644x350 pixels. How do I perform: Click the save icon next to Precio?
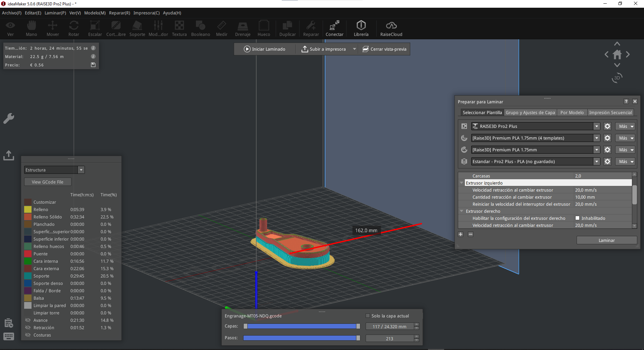(93, 65)
